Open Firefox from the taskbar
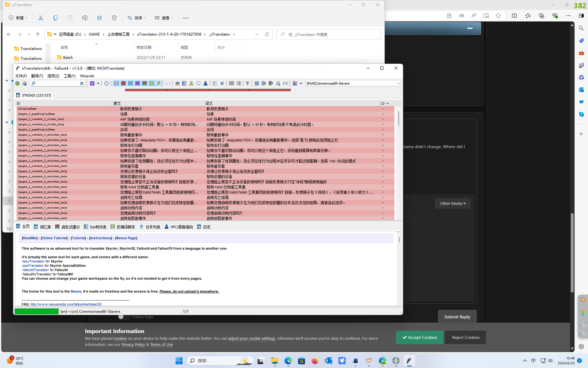 point(315,361)
